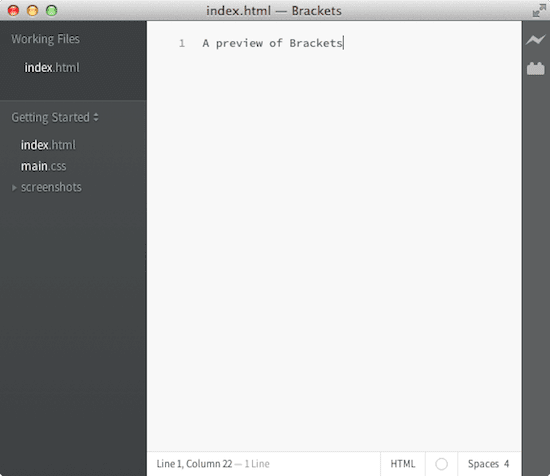Image resolution: width=550 pixels, height=476 pixels.
Task: Close the window with red button
Action: [13, 11]
